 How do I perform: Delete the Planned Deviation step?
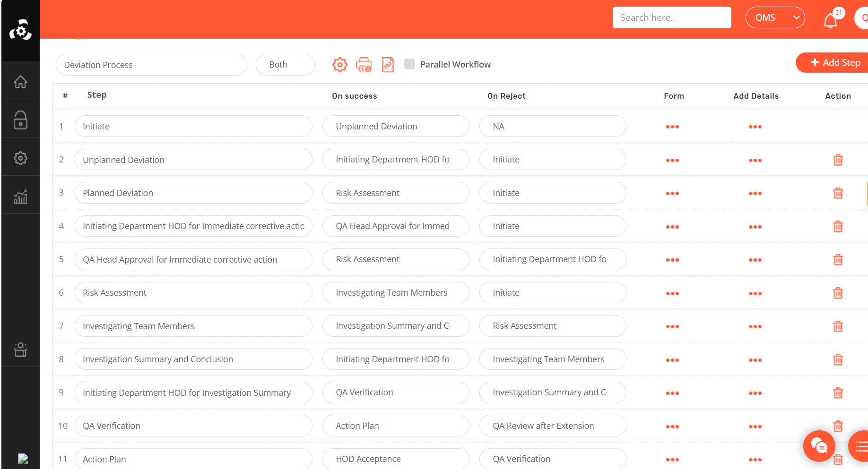coord(838,193)
